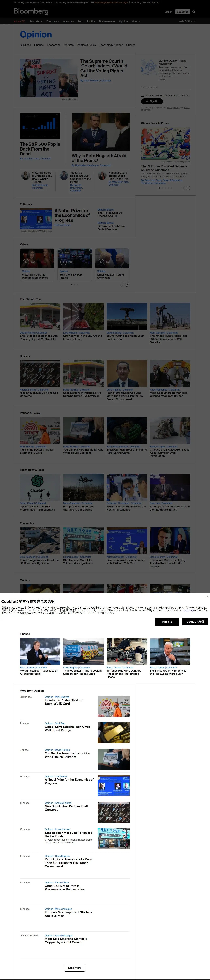Open Noah Feldman's columnist byline

click(x=96, y=81)
